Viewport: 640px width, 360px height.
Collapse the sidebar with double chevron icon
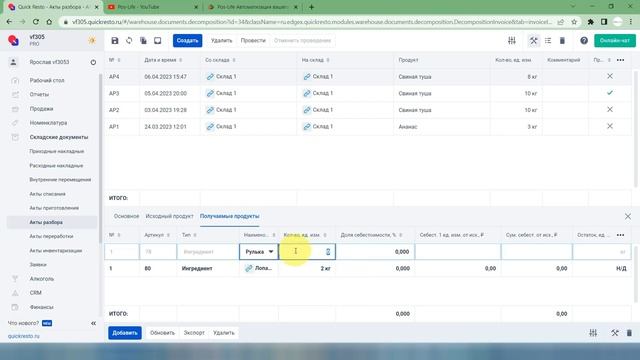pyautogui.click(x=93, y=323)
